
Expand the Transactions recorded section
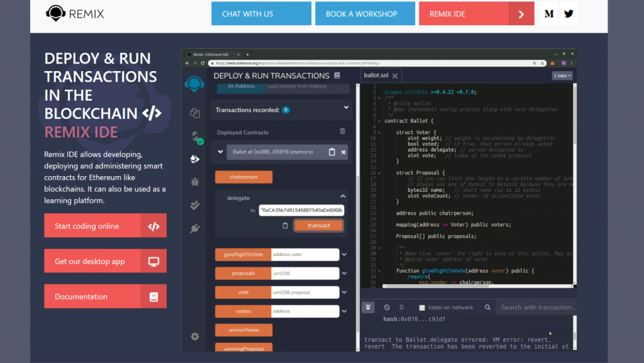tap(347, 108)
